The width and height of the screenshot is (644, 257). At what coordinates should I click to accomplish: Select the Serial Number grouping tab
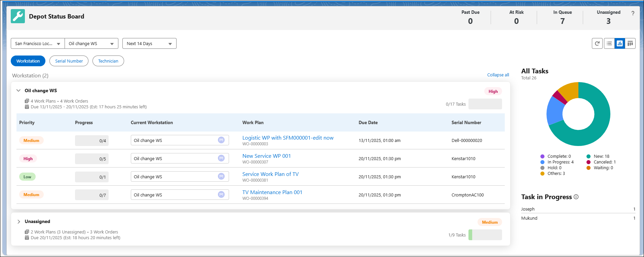click(69, 61)
